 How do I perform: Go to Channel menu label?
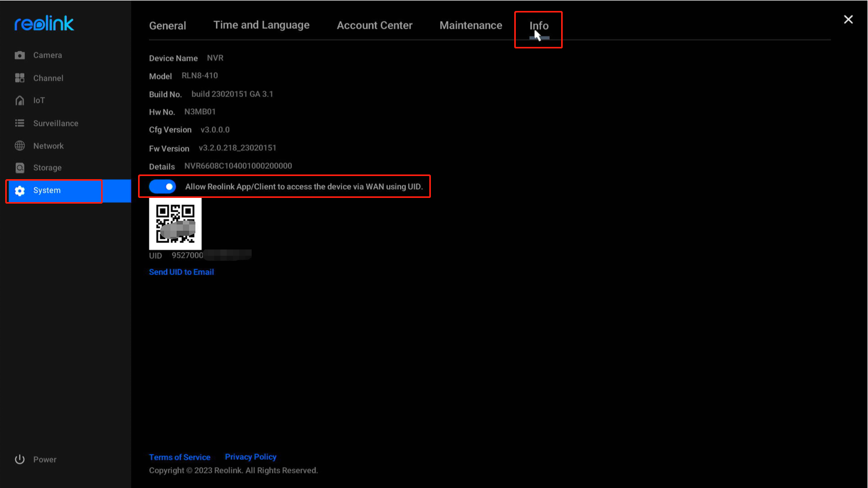[x=48, y=78]
